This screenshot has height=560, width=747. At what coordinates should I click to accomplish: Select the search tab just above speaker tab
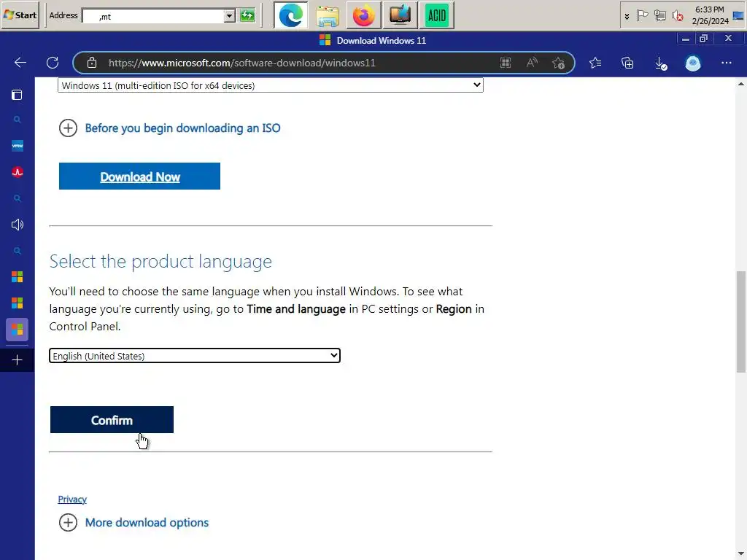click(18, 198)
